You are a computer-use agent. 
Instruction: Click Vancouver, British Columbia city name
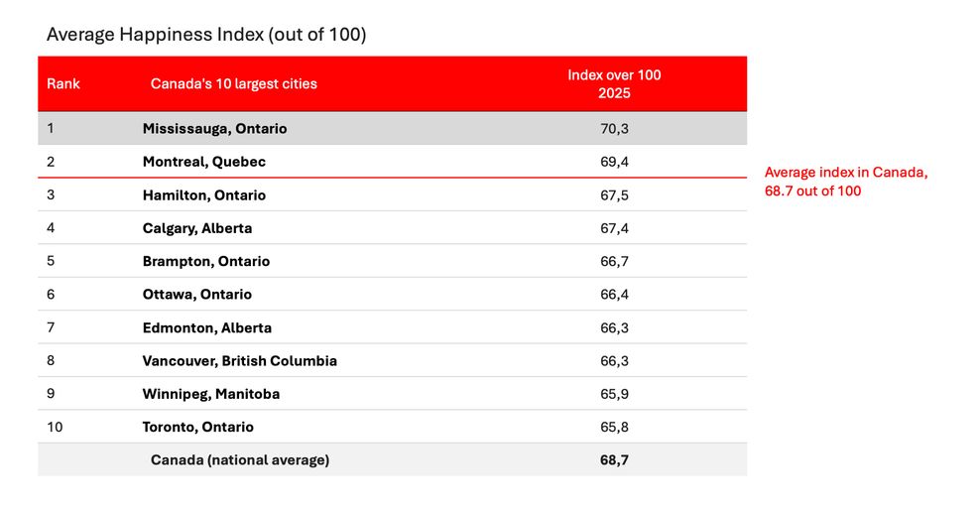pyautogui.click(x=240, y=361)
